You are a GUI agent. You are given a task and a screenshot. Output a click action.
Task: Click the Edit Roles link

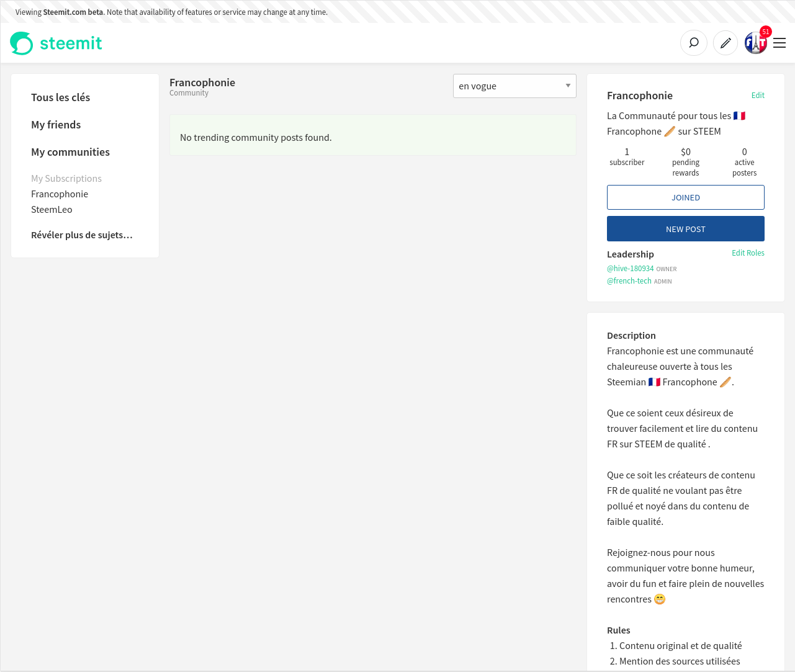748,253
